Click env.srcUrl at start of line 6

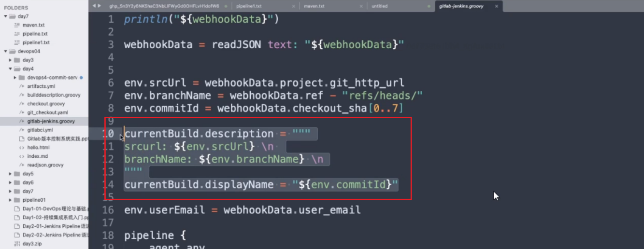[x=155, y=83]
